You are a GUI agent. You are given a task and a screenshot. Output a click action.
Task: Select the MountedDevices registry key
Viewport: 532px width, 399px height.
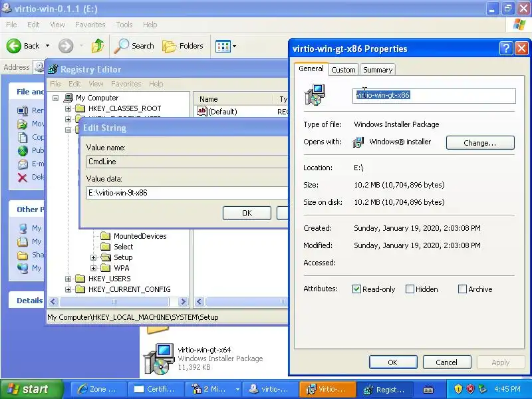(140, 236)
